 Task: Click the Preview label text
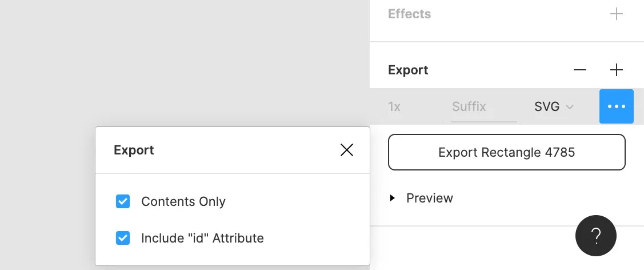(430, 198)
